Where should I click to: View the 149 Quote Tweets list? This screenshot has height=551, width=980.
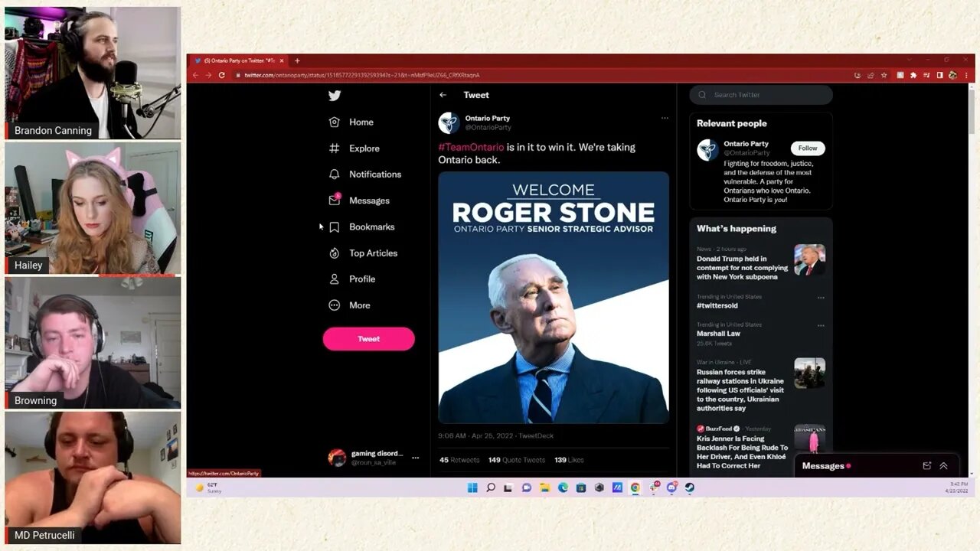click(x=517, y=460)
